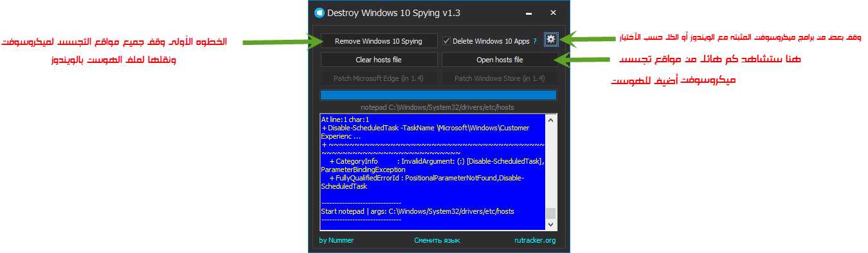Click the question mark help icon
The height and width of the screenshot is (253, 868).
click(x=535, y=41)
